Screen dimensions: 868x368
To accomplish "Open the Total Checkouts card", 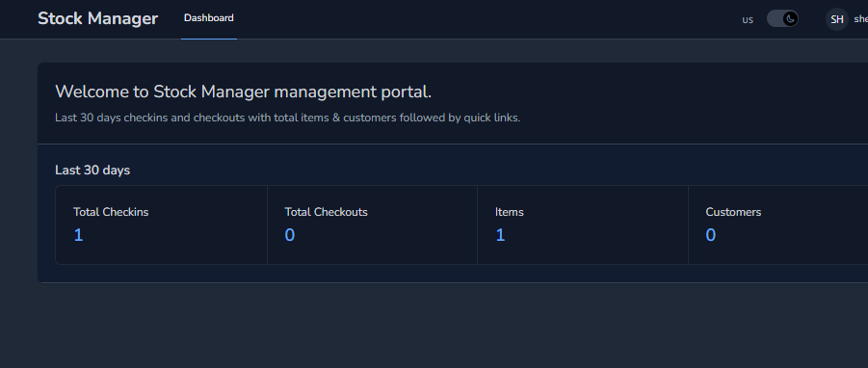I will tap(372, 224).
